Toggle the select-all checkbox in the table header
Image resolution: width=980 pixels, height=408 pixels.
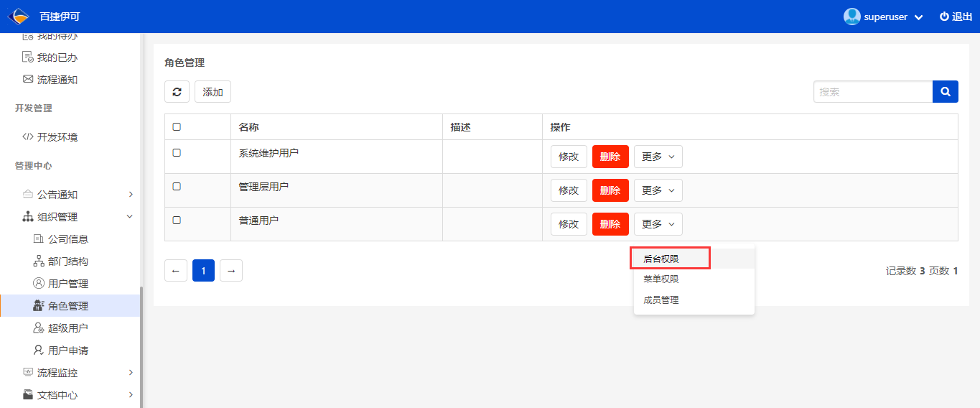tap(177, 126)
